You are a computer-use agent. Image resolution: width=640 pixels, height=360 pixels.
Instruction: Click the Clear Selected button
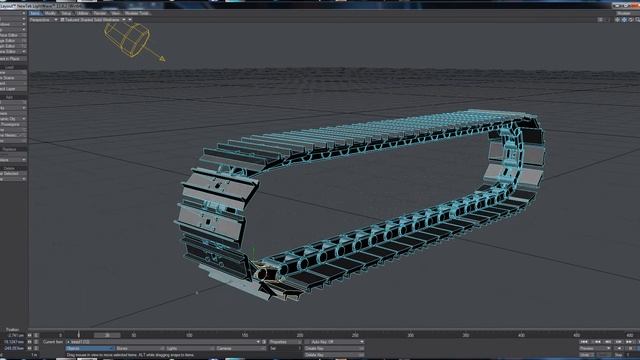[x=13, y=173]
